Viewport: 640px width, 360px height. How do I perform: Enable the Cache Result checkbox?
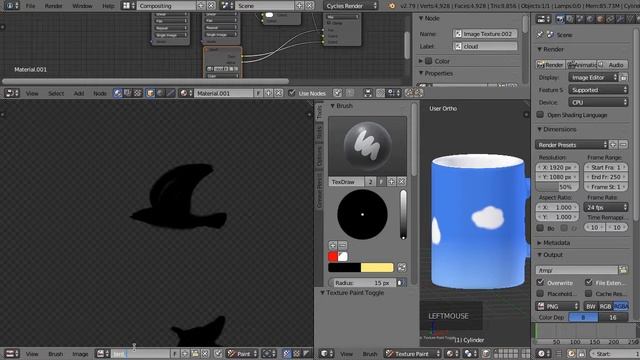tap(589, 293)
